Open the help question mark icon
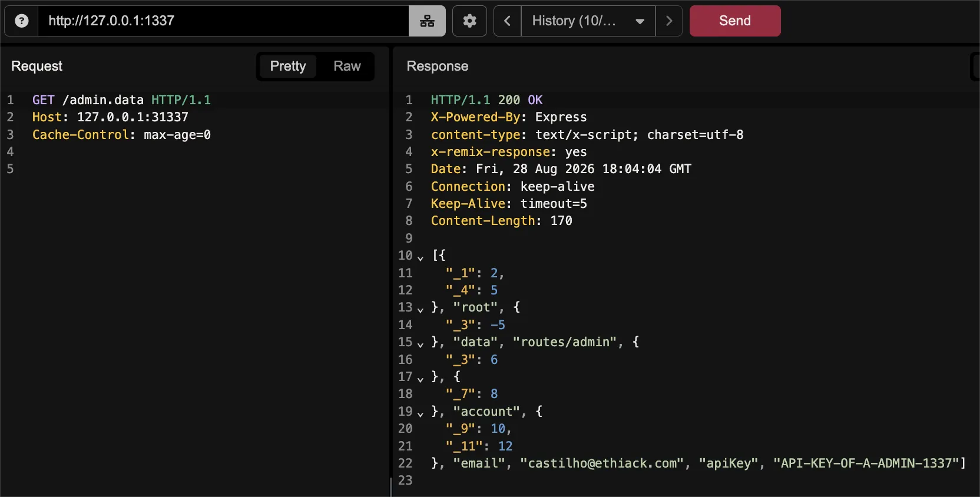Viewport: 980px width, 497px height. tap(22, 21)
